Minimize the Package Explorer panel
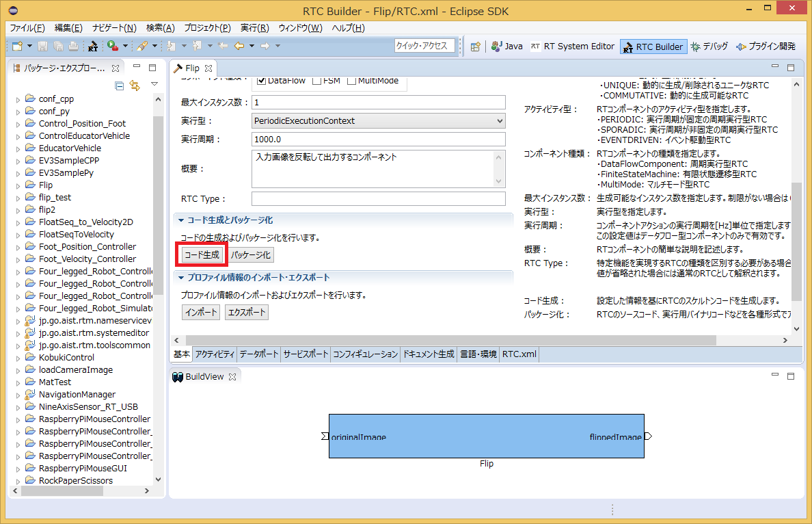Screen dimensions: 812x524 [137, 66]
